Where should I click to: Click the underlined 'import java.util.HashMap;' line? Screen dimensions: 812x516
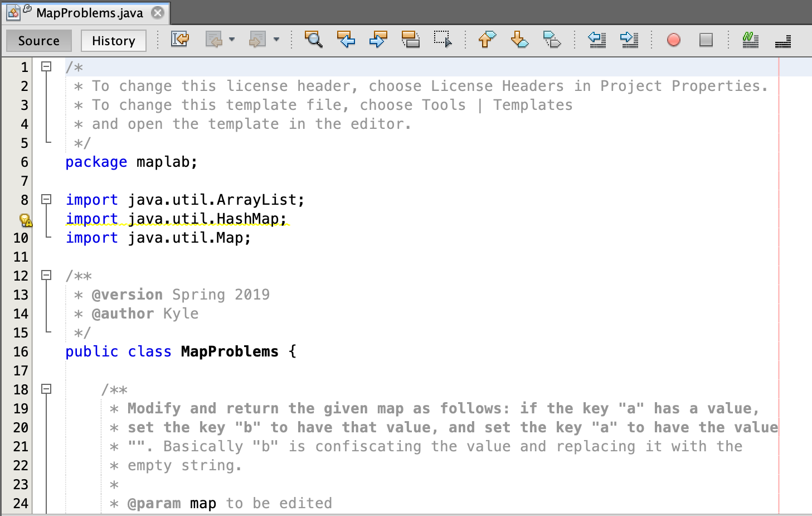(x=176, y=219)
